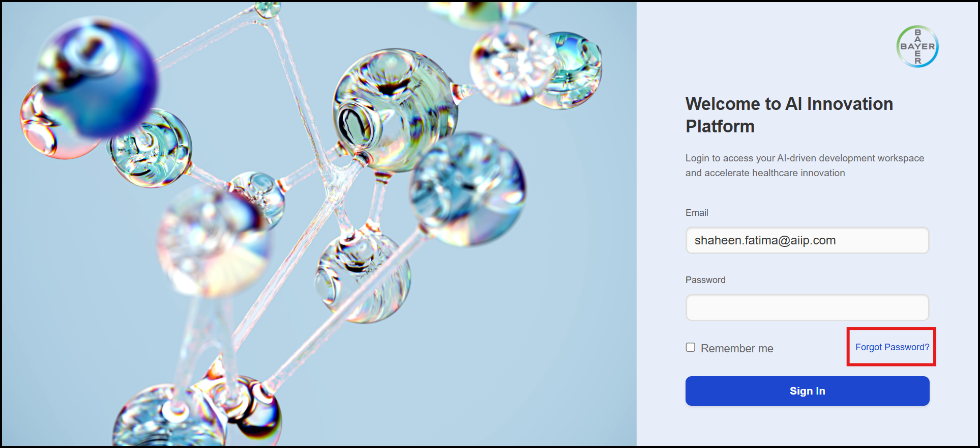
Task: Enable the Remember me checkbox
Action: pos(690,347)
